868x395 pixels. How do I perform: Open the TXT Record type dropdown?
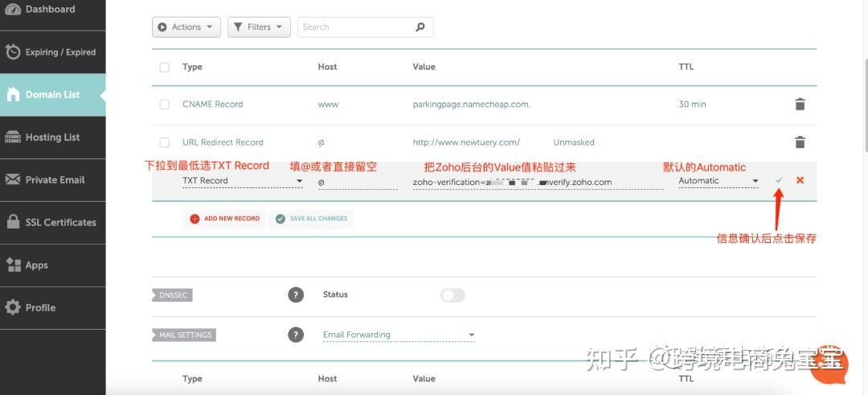tap(242, 181)
